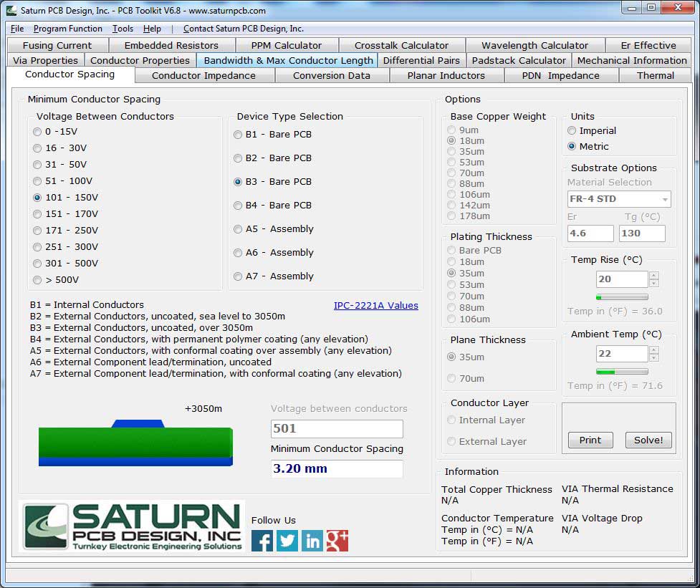The height and width of the screenshot is (588, 700).
Task: Click the Ambient Temp input field
Action: [x=621, y=354]
